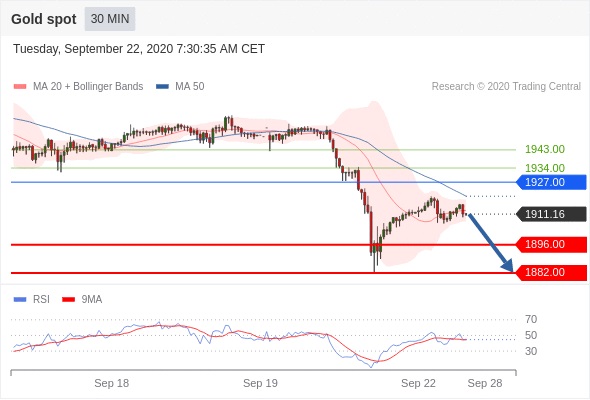Open the Research © 2020 Trading Central credit
The width and height of the screenshot is (590, 400).
506,87
